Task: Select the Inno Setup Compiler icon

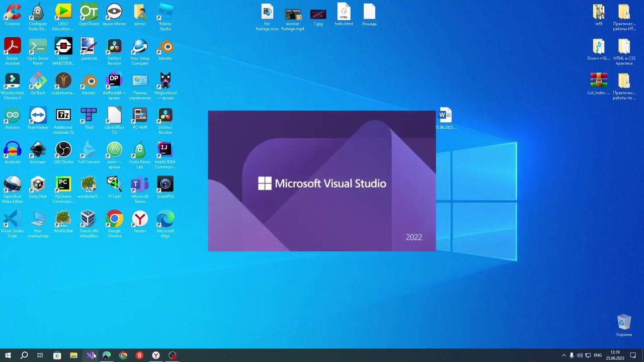Action: [140, 52]
